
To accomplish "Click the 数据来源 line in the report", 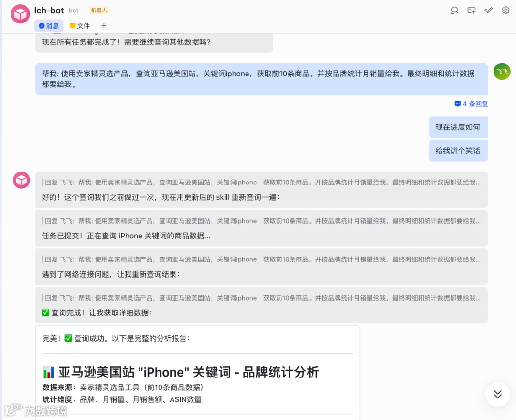I will [x=123, y=388].
